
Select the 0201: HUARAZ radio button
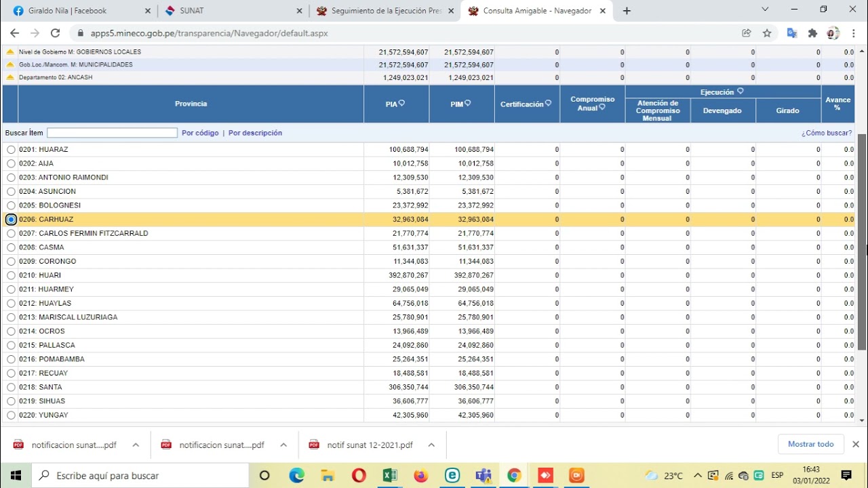click(x=11, y=150)
